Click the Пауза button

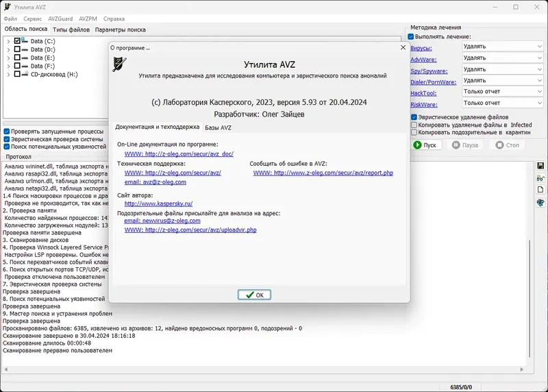point(465,145)
